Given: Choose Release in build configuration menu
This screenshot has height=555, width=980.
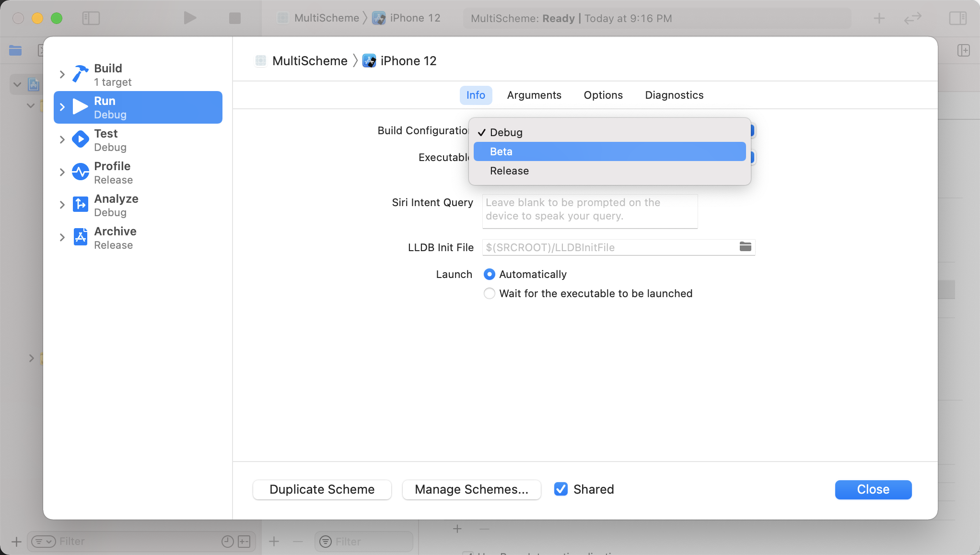Looking at the screenshot, I should [609, 171].
